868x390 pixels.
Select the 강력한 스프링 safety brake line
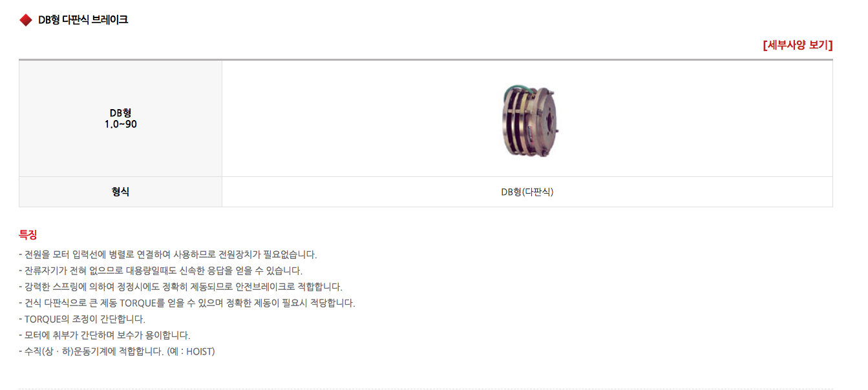pos(180,287)
